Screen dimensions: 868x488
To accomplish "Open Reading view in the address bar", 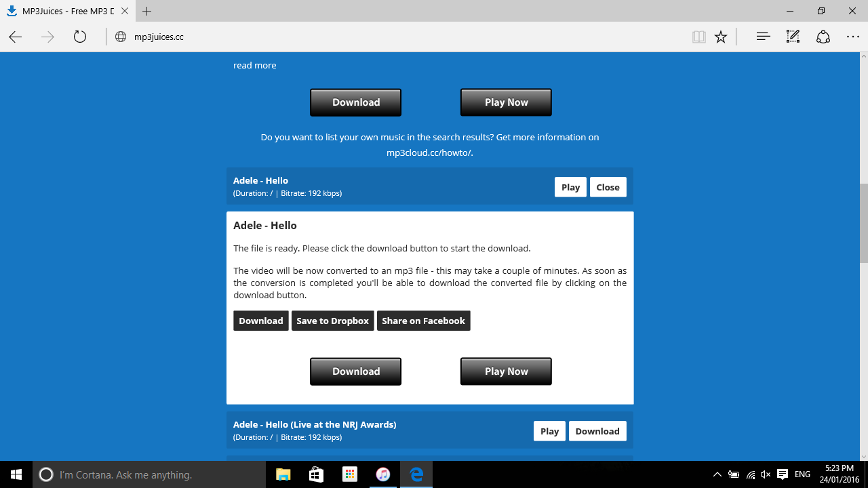I will coord(698,37).
